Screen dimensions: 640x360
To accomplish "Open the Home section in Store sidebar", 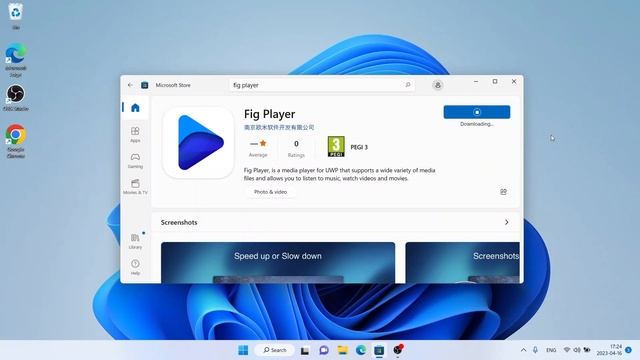I will (135, 108).
